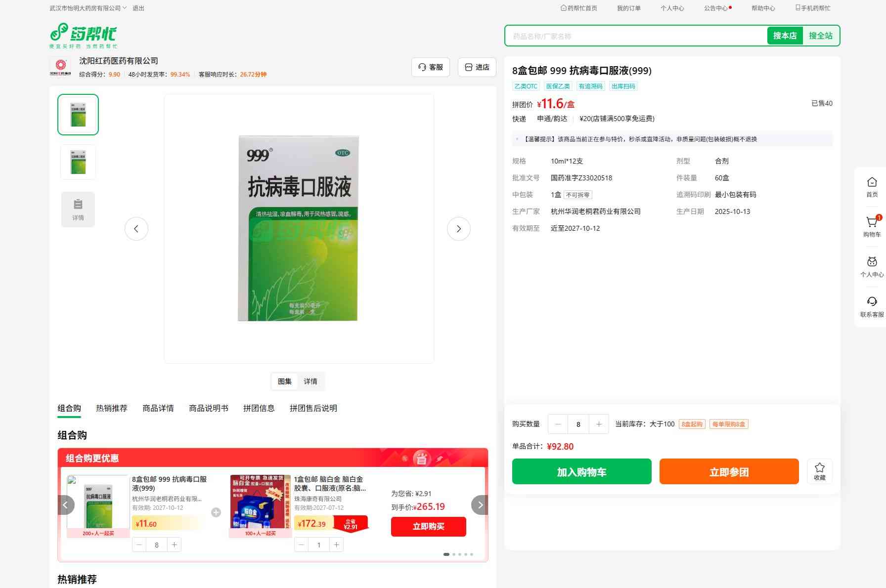The width and height of the screenshot is (886, 588).
Task: Switch image viewer to 详情 mode
Action: (310, 381)
